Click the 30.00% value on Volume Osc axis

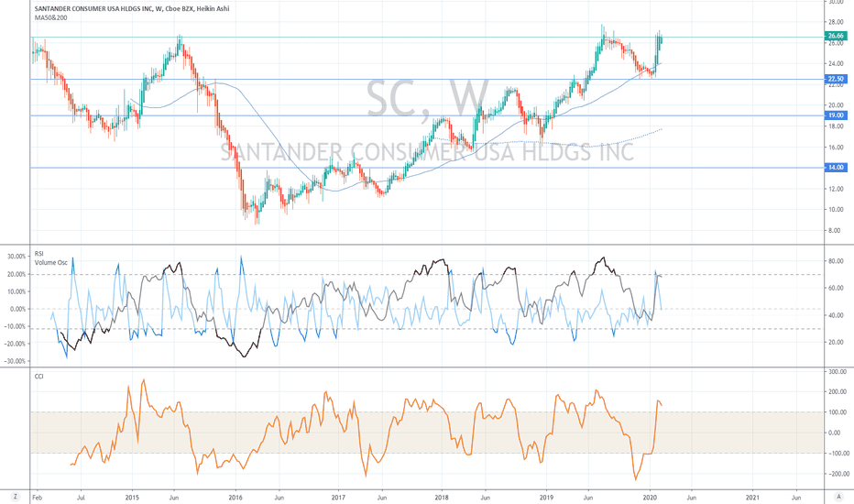pyautogui.click(x=16, y=256)
